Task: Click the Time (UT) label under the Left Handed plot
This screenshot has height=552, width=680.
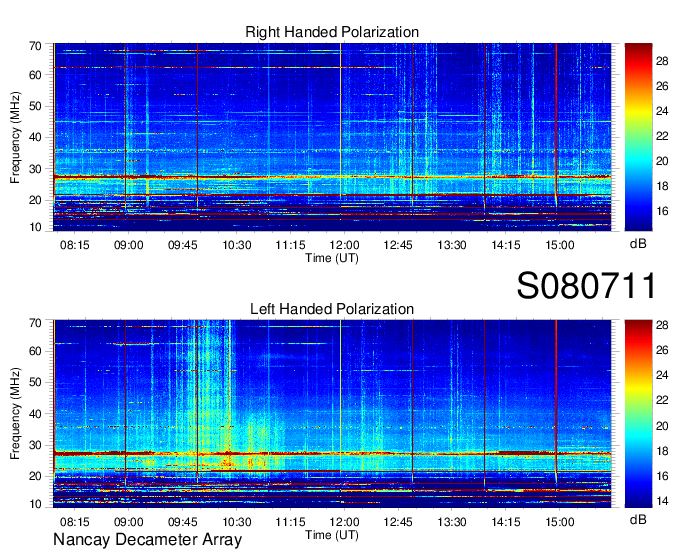Action: click(332, 535)
